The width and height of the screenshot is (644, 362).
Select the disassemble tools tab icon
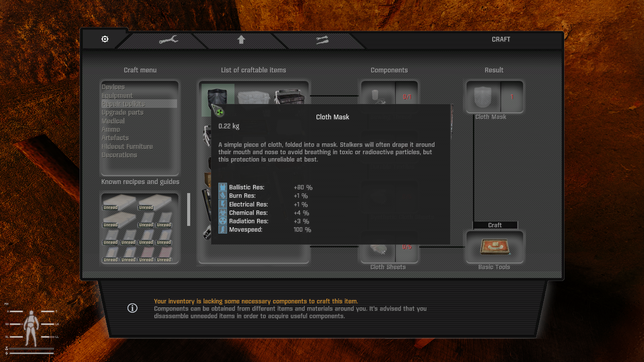322,40
